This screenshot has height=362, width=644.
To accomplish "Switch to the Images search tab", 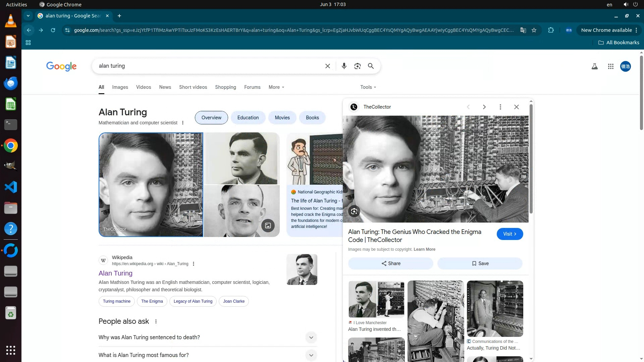I will pos(120,87).
